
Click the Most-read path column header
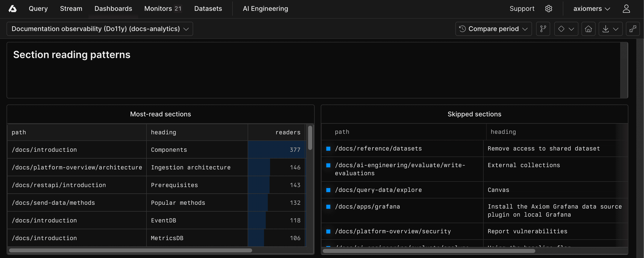click(x=77, y=132)
